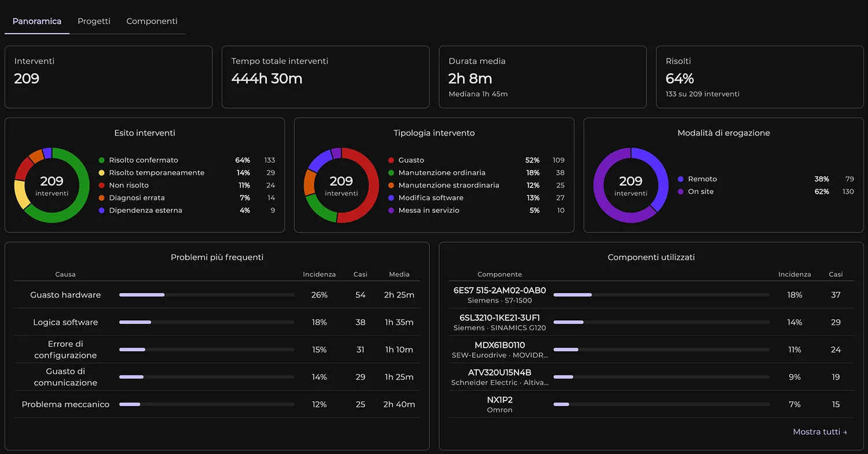
Task: Click the yellow Risolto temporaneamente legend dot
Action: click(x=102, y=173)
